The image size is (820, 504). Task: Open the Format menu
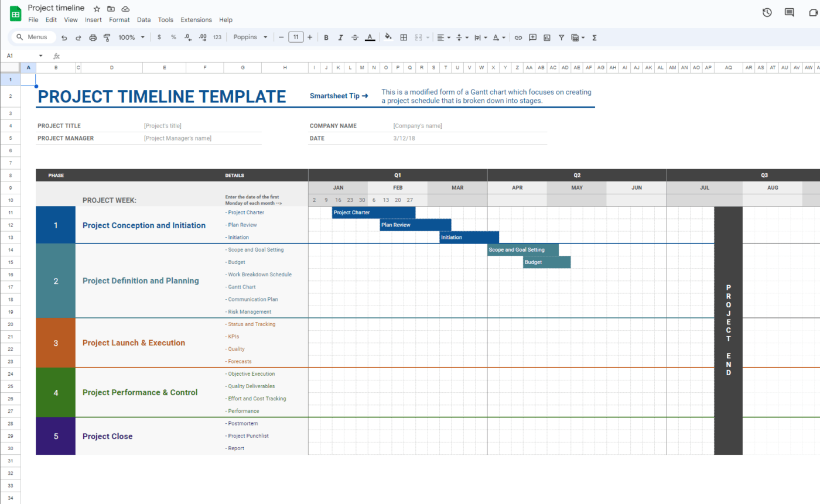click(119, 20)
